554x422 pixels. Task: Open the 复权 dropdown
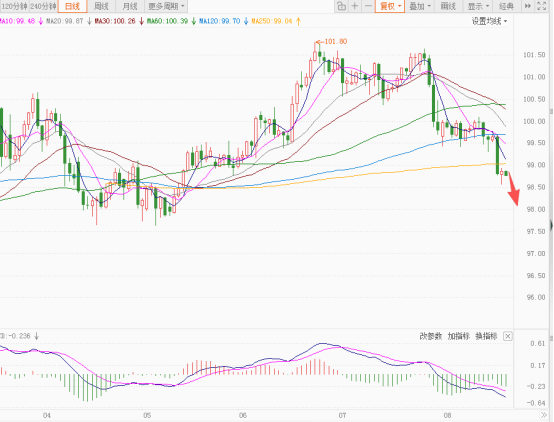390,6
